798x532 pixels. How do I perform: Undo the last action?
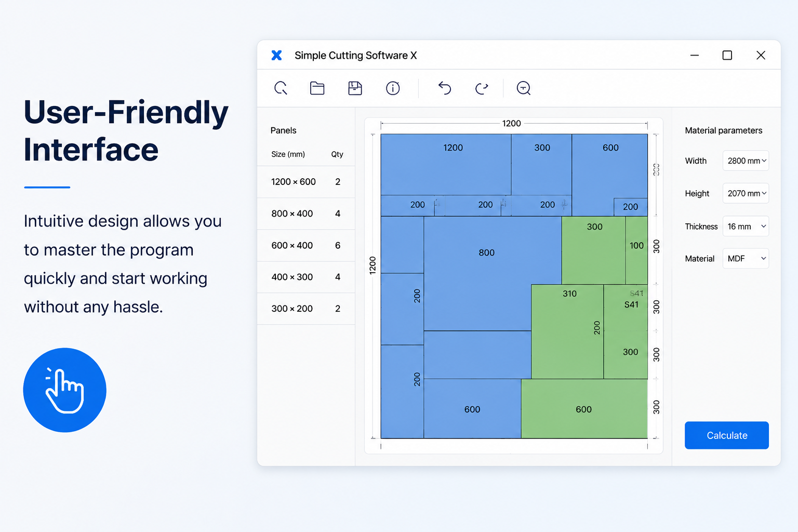click(x=445, y=88)
